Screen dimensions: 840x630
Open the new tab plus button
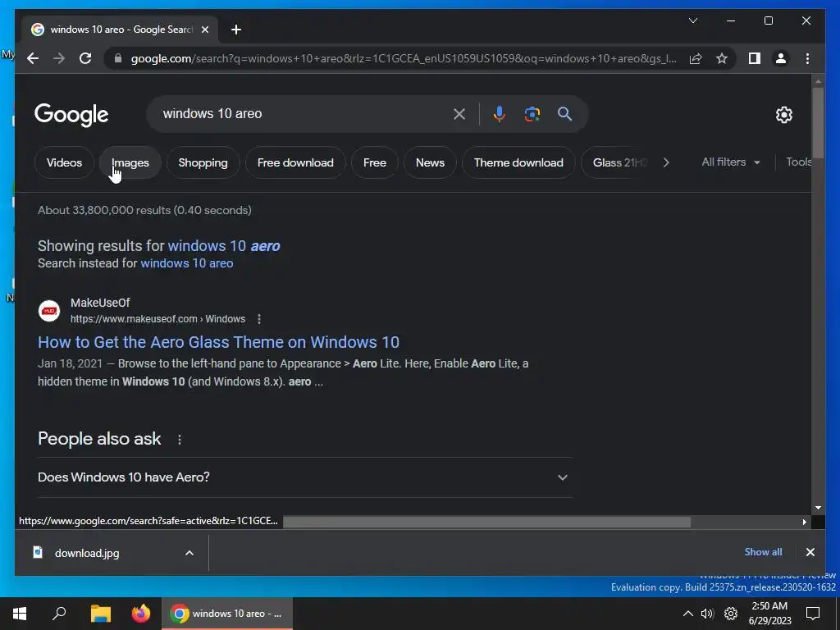[x=236, y=30]
